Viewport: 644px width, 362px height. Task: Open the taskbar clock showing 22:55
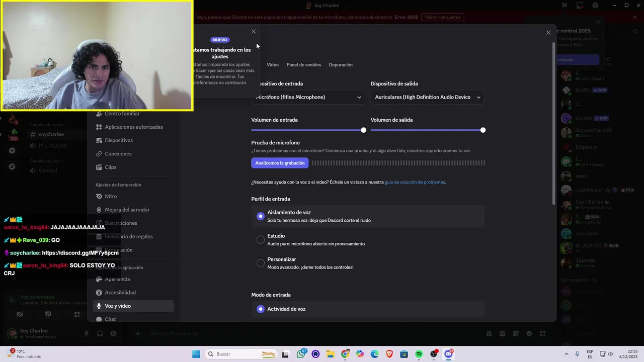(629, 354)
